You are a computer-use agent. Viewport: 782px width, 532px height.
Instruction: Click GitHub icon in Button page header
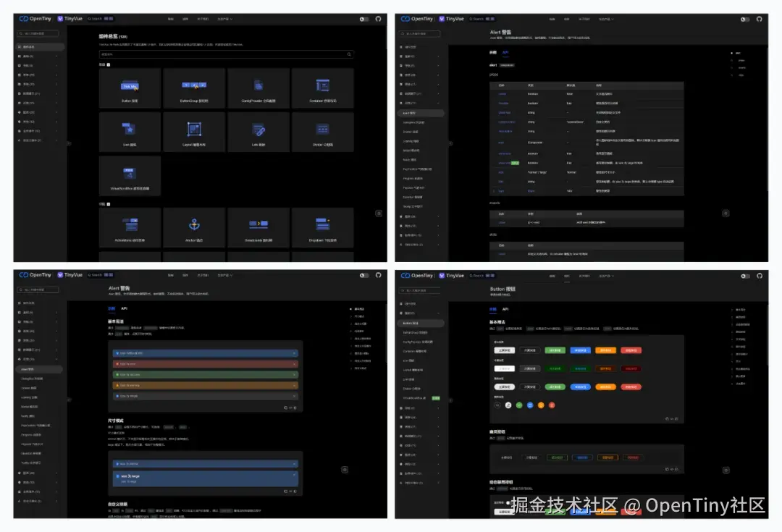pos(759,276)
